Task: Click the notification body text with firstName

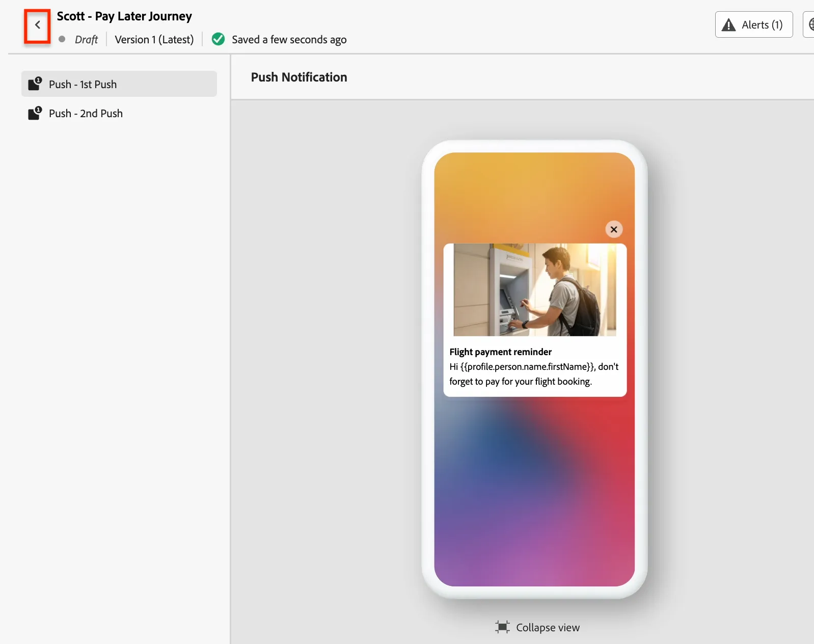Action: [534, 374]
